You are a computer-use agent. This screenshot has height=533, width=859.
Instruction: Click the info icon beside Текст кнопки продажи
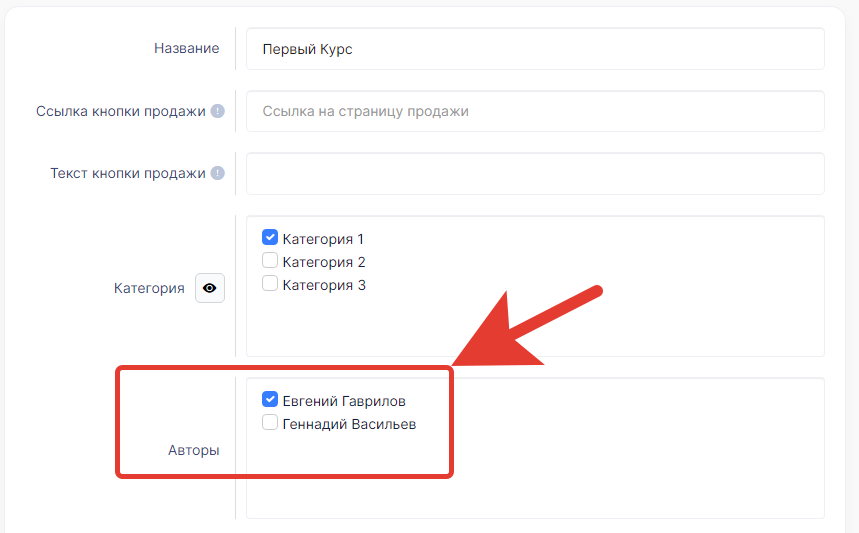pyautogui.click(x=218, y=173)
